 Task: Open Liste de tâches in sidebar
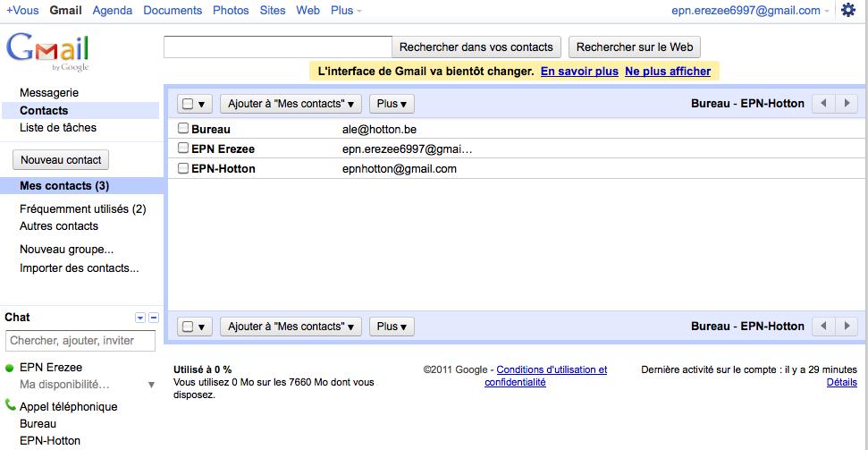(58, 127)
